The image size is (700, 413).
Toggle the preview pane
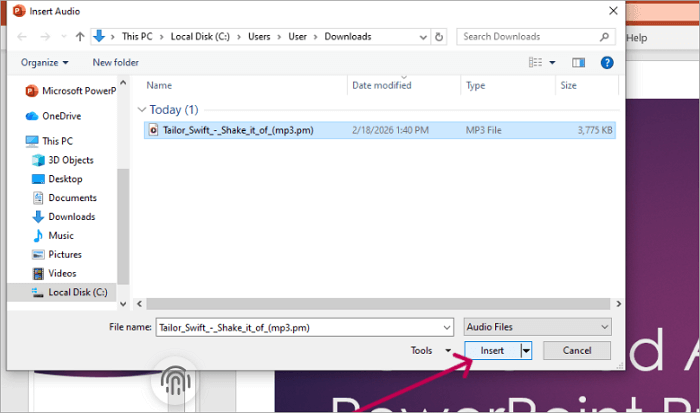pos(579,63)
